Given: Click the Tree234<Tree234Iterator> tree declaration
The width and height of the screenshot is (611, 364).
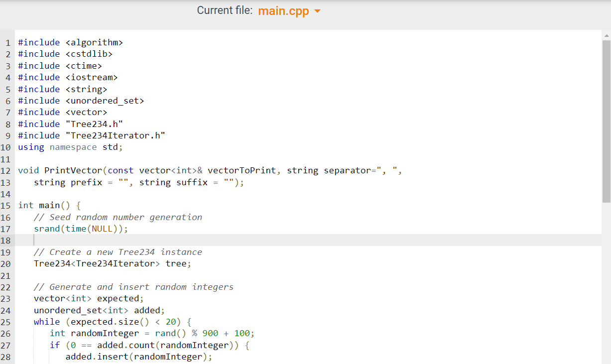Looking at the screenshot, I should click(x=112, y=263).
